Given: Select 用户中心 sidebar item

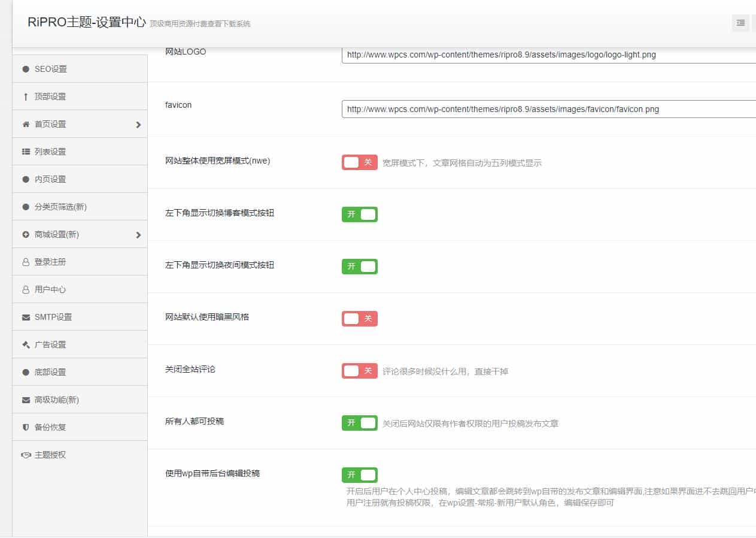Looking at the screenshot, I should click(80, 289).
